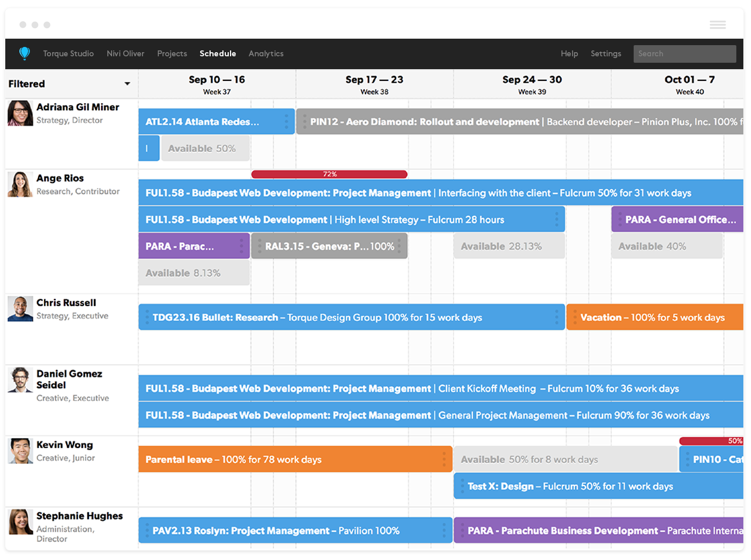Viewport: 751px width, 560px height.
Task: Click the 72% red overallocation bar
Action: [x=329, y=174]
